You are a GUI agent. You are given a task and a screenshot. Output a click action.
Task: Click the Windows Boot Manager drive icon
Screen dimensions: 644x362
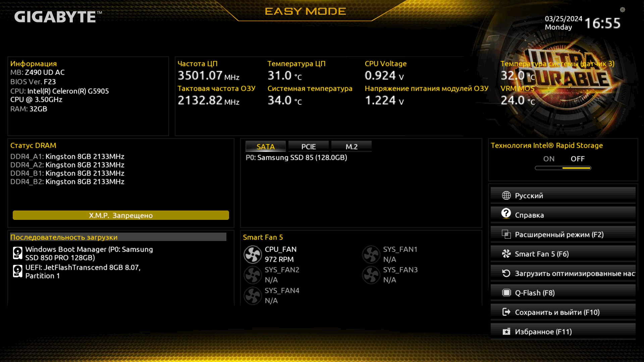point(17,253)
